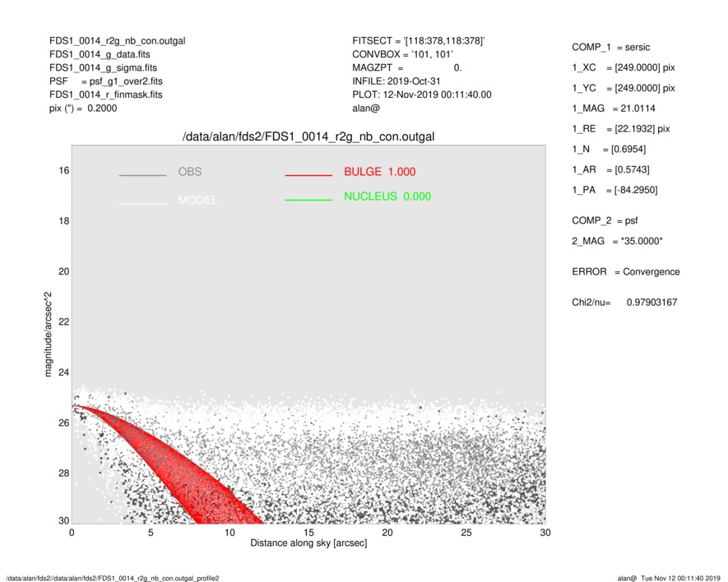Image resolution: width=728 pixels, height=582 pixels.
Task: Click the y-axis tick label 22
Action: (63, 321)
